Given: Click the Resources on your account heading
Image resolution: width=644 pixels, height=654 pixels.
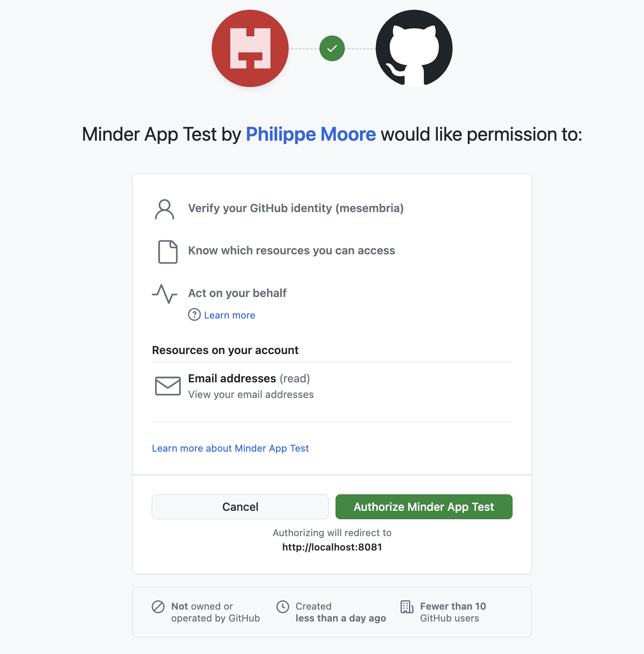Looking at the screenshot, I should click(x=225, y=350).
